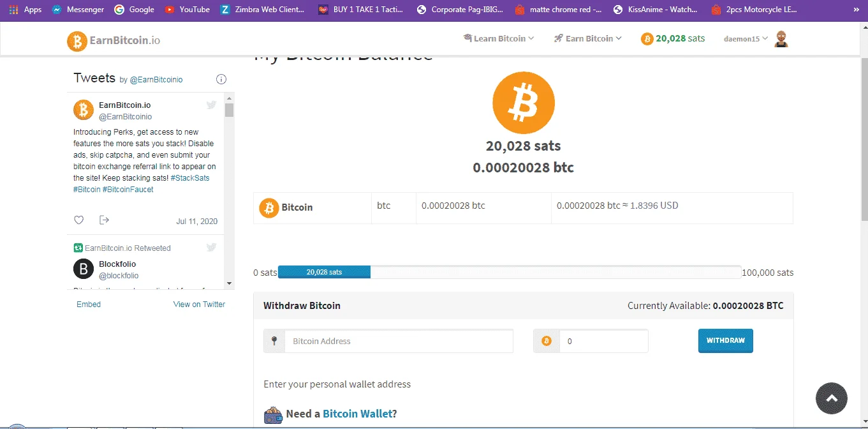
Task: Click the Tweets widget scroll-down arrow
Action: pos(230,283)
